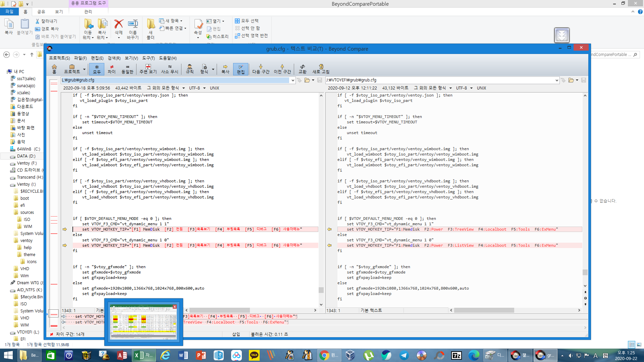Click the right pane horizontal scrollbar thumb

484,310
